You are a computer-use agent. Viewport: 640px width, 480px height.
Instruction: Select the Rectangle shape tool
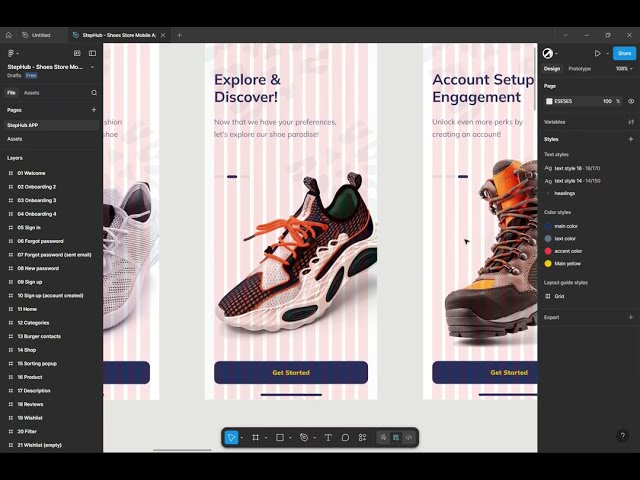[280, 438]
